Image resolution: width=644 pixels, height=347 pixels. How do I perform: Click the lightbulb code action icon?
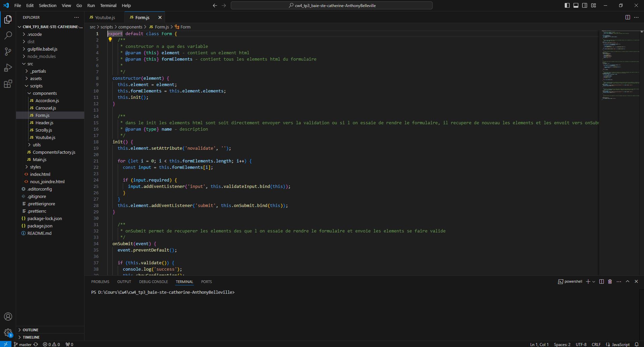coord(110,40)
